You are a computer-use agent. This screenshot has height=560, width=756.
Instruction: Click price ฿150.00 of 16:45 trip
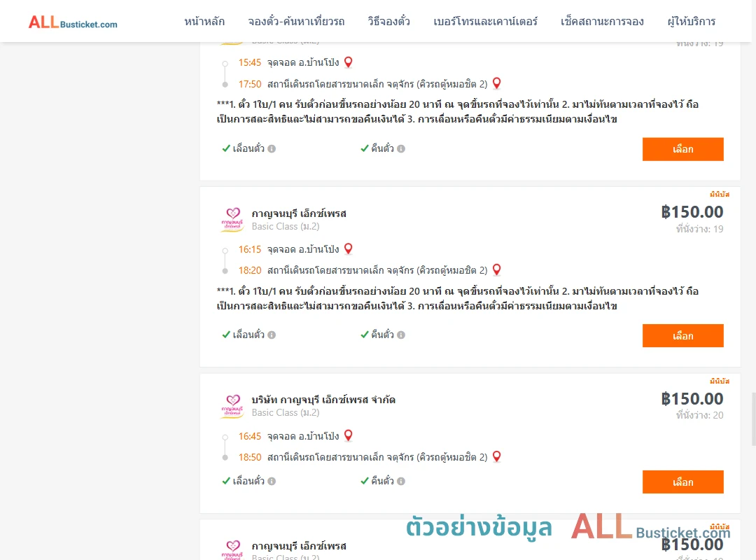coord(692,399)
